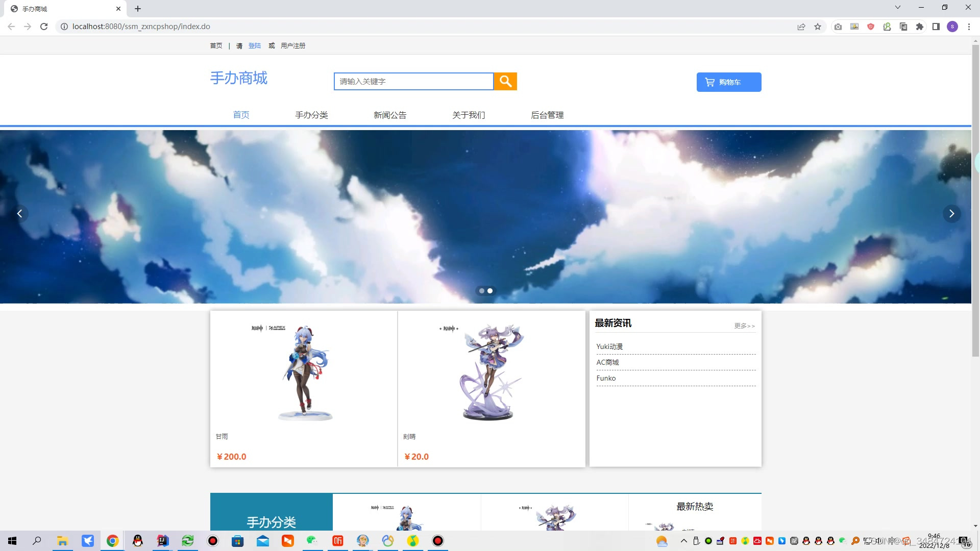Open the 新闻公告 navigation tab
The height and width of the screenshot is (551, 980).
tap(390, 115)
